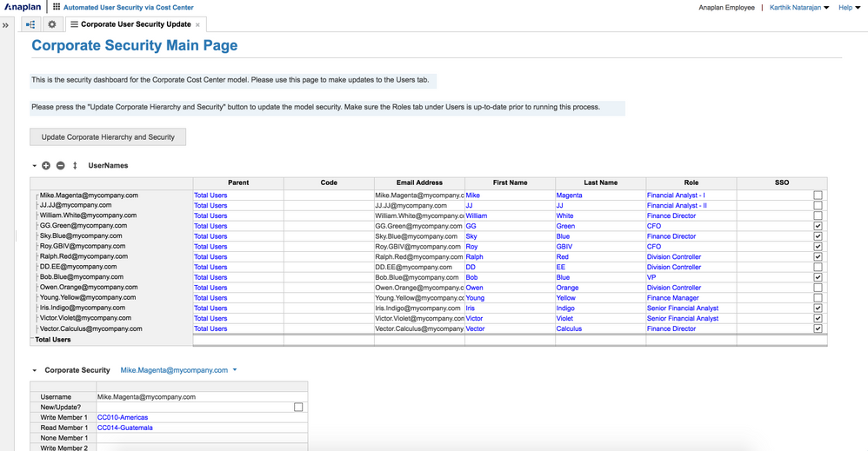
Task: Select the Corporate User Security Update tab
Action: tap(136, 24)
